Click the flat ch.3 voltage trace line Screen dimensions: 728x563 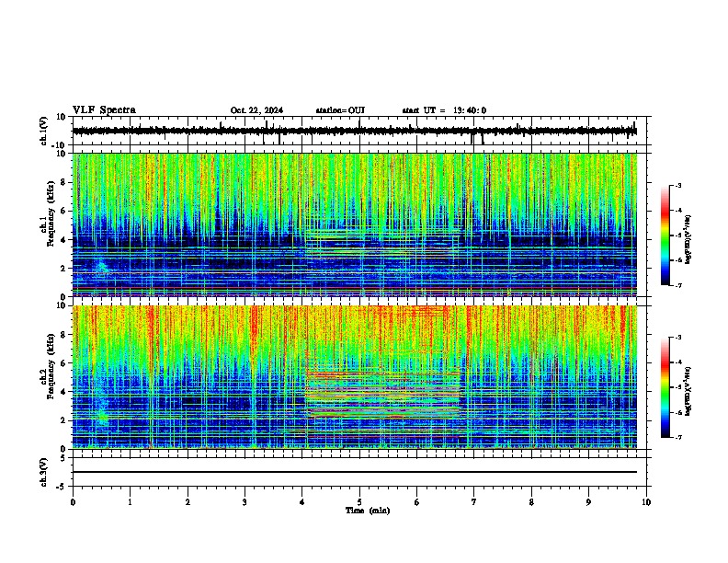pyautogui.click(x=355, y=472)
